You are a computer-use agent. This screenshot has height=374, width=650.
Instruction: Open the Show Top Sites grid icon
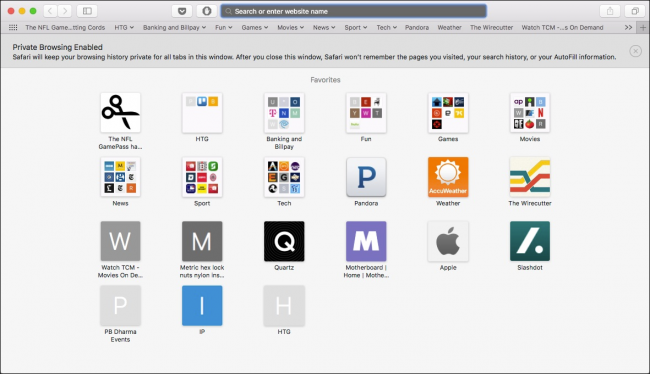pos(13,27)
